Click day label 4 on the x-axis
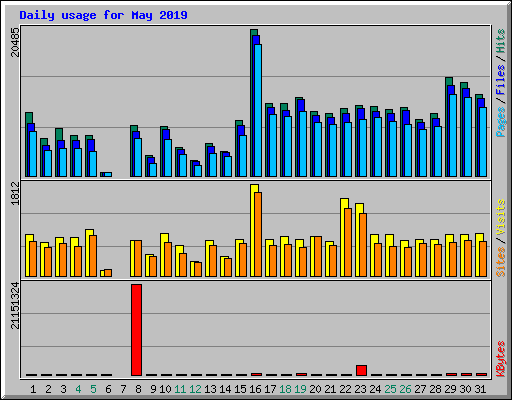512x400 pixels. click(78, 389)
